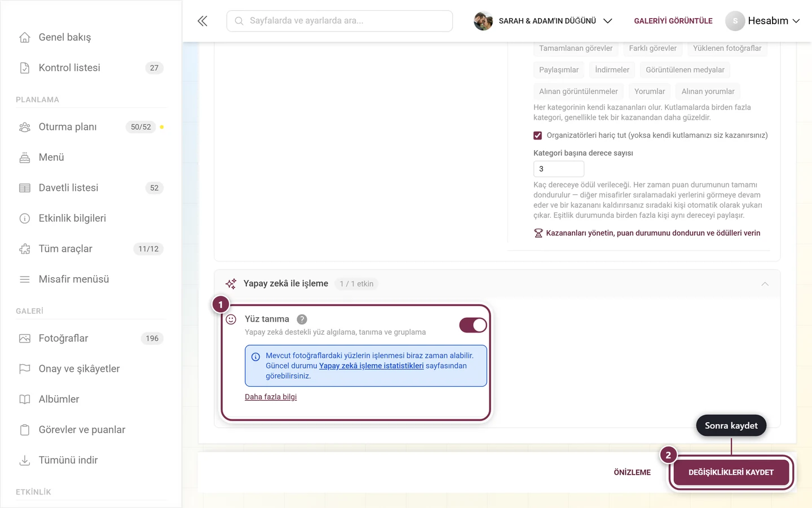
Task: Toggle the Yorumlar category chip
Action: (650, 91)
